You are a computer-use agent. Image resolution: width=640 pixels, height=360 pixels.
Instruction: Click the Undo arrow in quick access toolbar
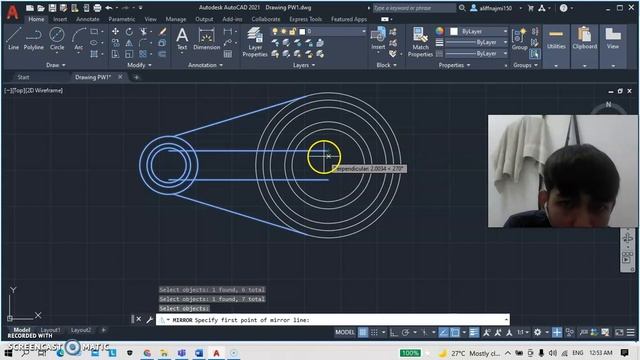(x=109, y=8)
